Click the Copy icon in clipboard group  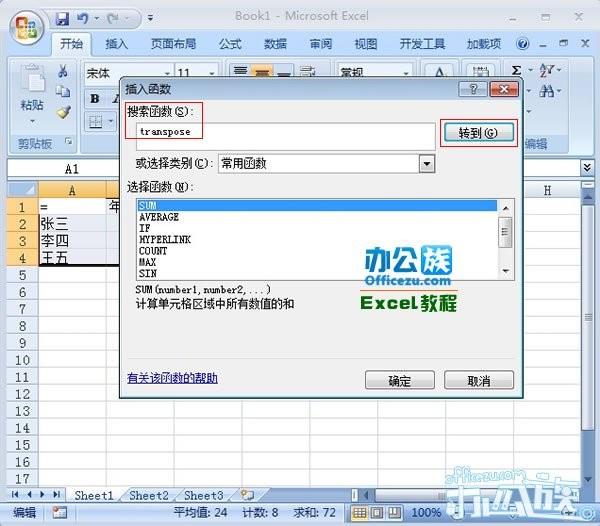63,91
